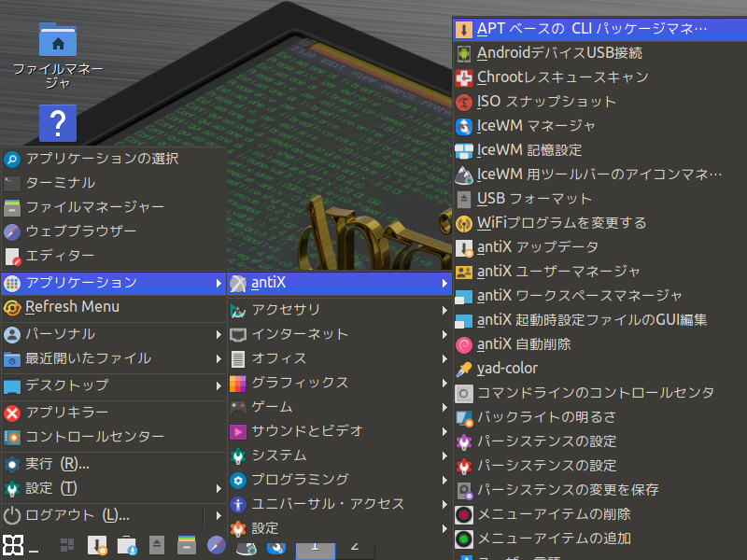Click the USB フォーマット eject icon
Screen dimensions: 747x560
click(x=463, y=199)
